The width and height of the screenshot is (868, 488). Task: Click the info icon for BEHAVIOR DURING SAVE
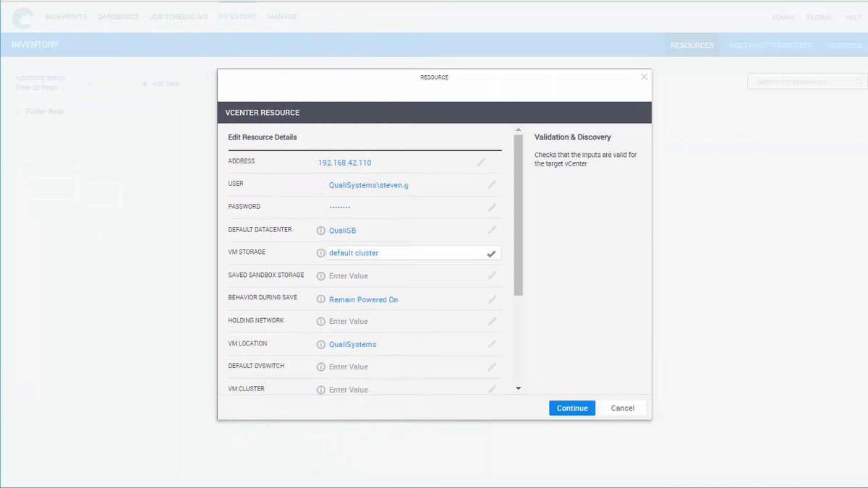(321, 299)
